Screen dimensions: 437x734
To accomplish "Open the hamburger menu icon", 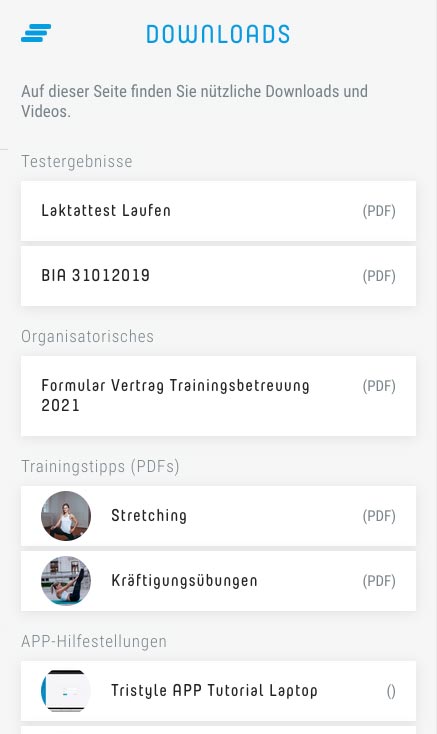I will point(36,33).
